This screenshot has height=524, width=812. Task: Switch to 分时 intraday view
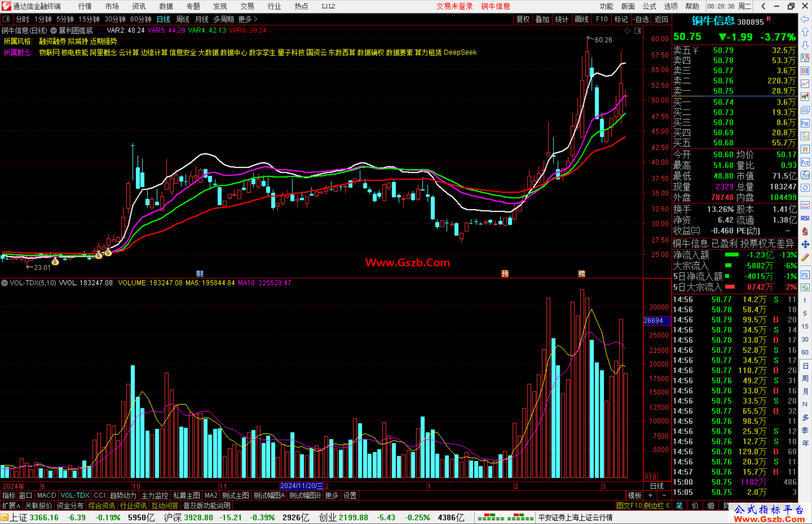point(22,19)
